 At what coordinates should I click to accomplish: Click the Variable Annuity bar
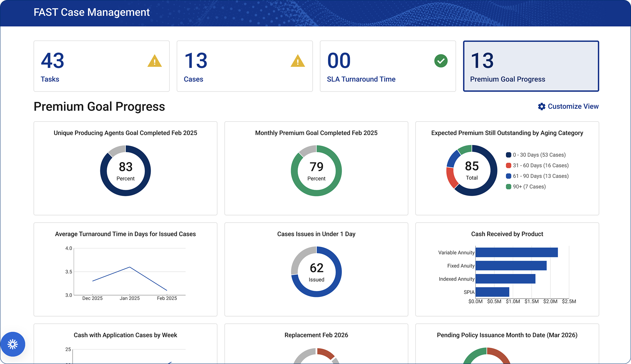point(517,252)
